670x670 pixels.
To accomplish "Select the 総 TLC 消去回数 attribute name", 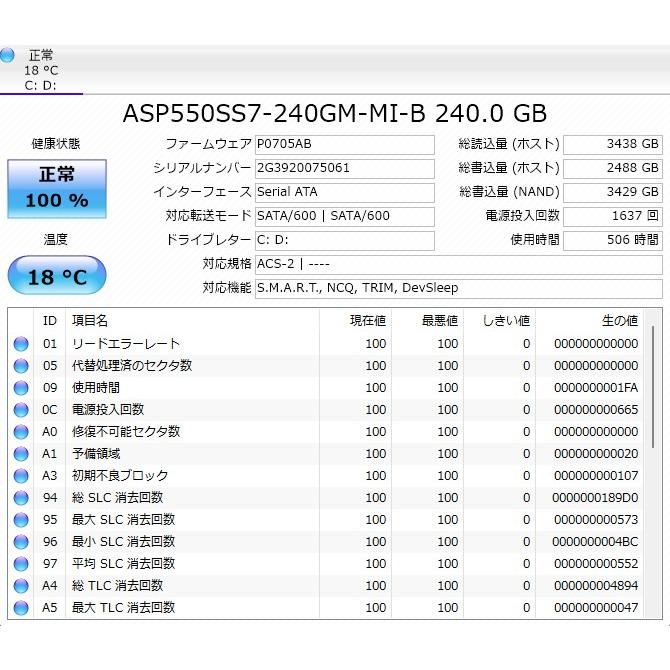I will pyautogui.click(x=118, y=585).
